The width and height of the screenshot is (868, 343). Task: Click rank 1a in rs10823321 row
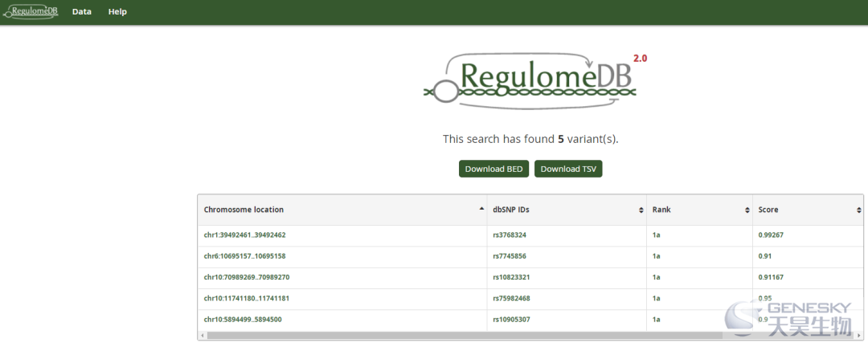pos(656,277)
